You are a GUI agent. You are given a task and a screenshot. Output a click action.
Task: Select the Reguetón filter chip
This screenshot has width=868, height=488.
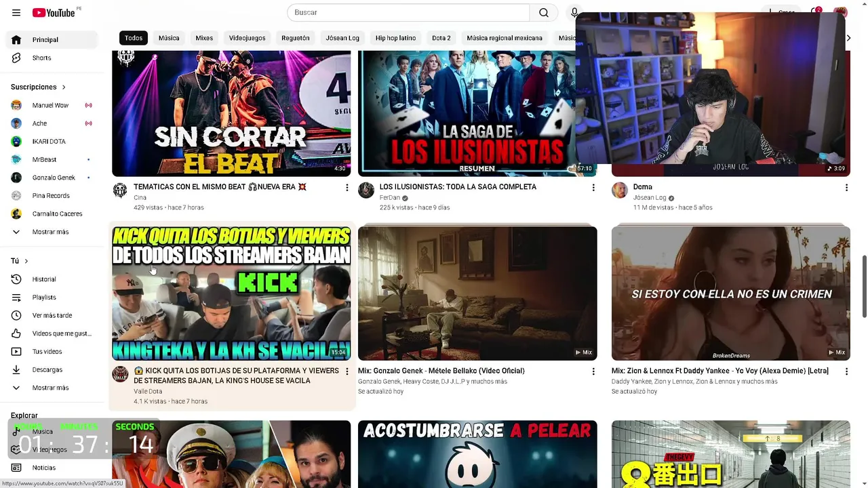click(x=296, y=38)
